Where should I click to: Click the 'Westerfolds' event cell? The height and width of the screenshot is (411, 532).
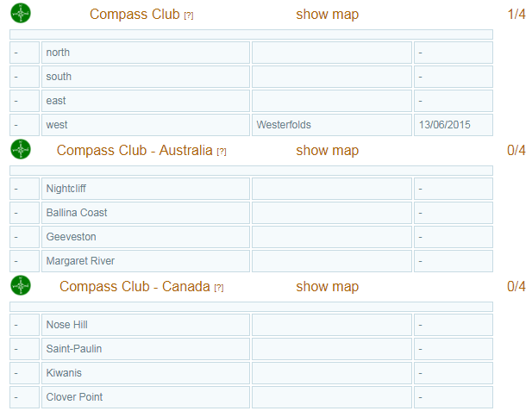click(x=332, y=125)
